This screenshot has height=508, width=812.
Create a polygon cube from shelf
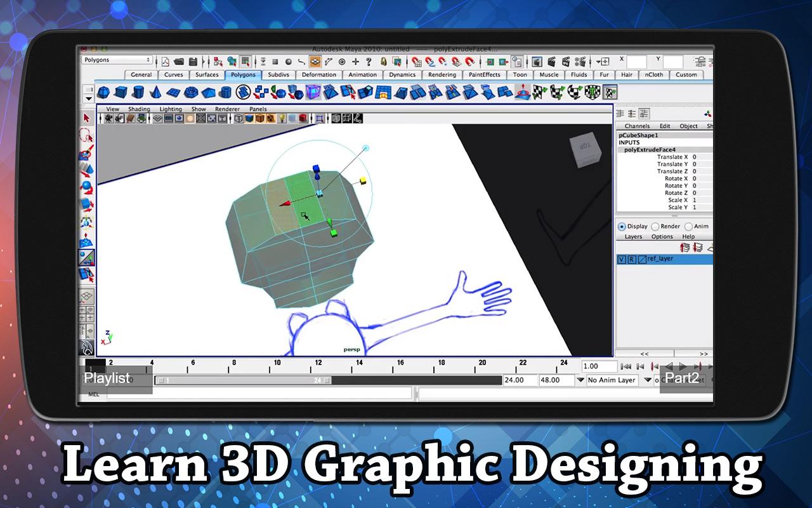click(121, 93)
